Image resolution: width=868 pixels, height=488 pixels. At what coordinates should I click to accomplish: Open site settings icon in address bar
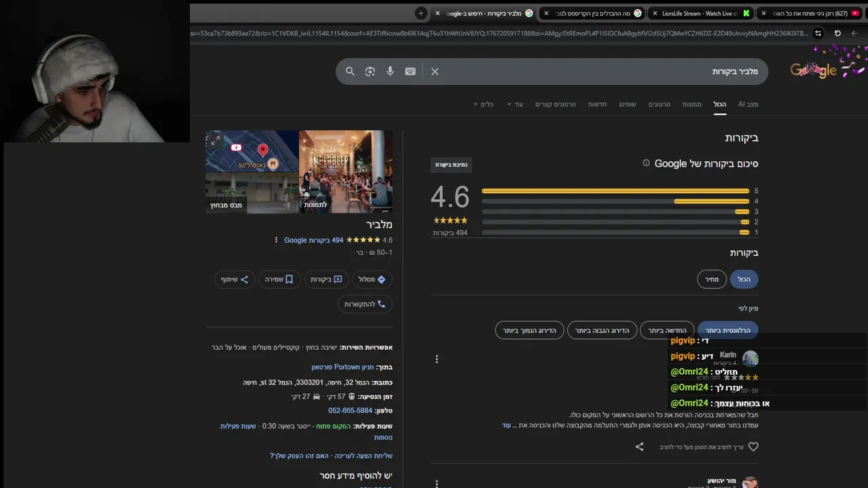[818, 33]
